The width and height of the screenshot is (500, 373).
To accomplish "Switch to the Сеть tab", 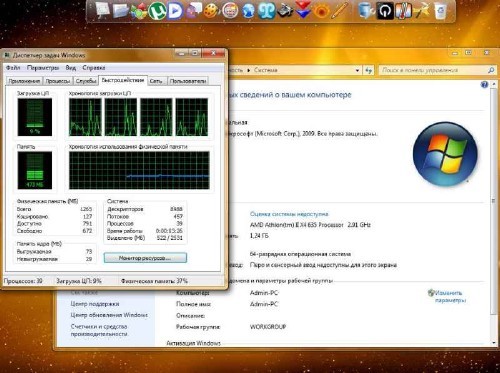I will point(156,81).
